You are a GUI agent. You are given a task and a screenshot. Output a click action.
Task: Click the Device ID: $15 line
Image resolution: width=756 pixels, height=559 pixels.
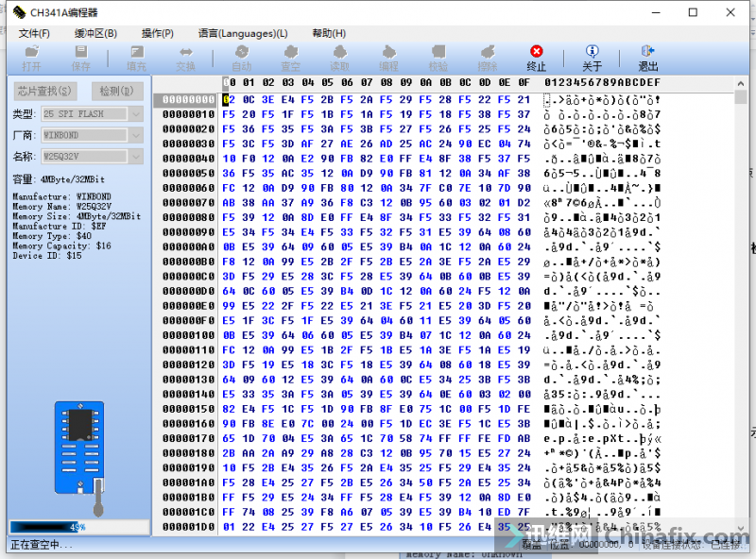[x=46, y=255]
